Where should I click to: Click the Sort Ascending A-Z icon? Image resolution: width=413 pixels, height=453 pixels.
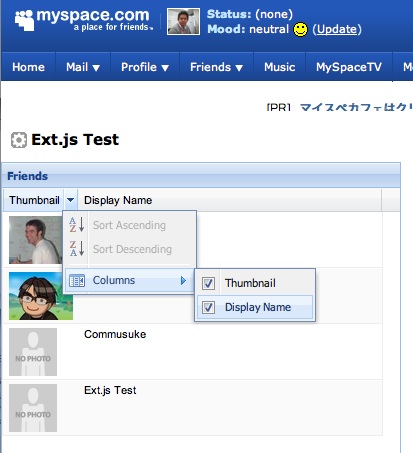pyautogui.click(x=77, y=225)
